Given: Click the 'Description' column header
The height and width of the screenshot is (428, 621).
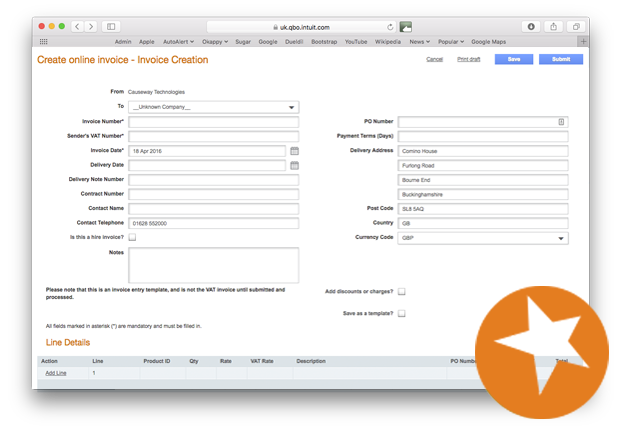Looking at the screenshot, I should click(x=311, y=361).
